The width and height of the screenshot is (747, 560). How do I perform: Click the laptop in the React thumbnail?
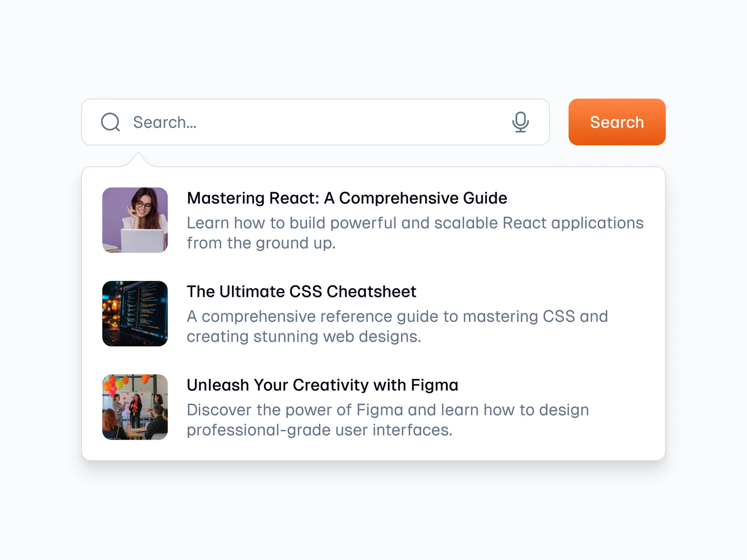pyautogui.click(x=142, y=240)
